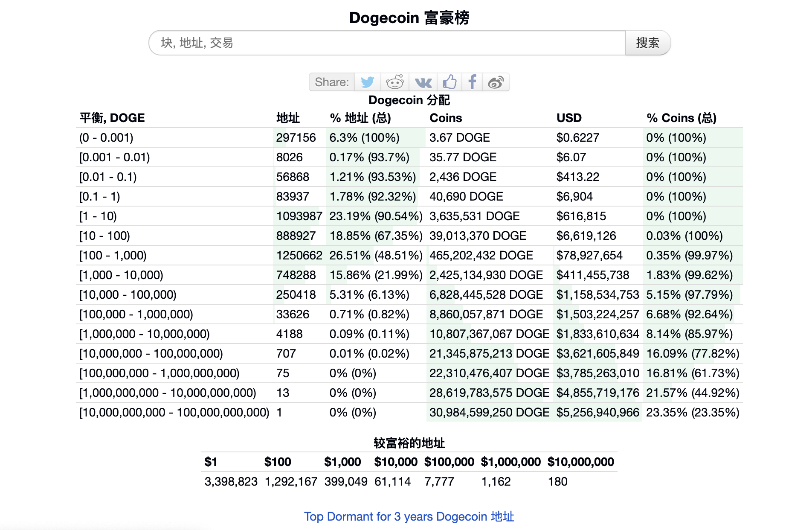
Task: Click the address count 1093987
Action: pyautogui.click(x=299, y=216)
